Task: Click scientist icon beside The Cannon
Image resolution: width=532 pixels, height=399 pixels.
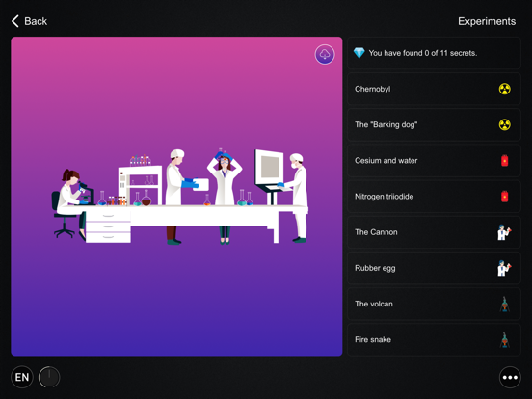Action: tap(504, 232)
